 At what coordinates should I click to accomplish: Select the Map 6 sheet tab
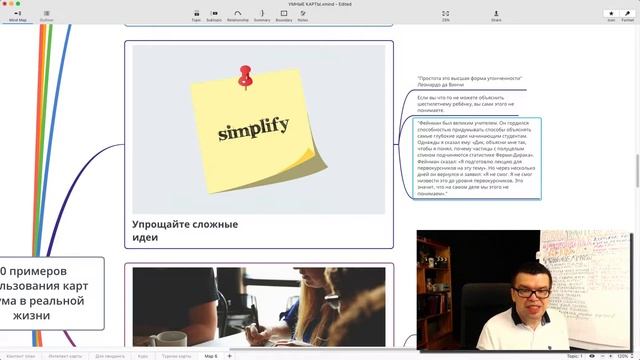(x=211, y=356)
